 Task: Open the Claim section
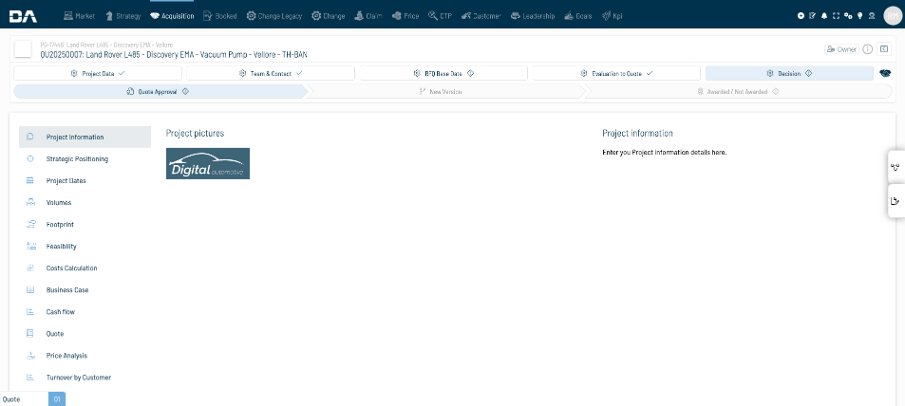368,16
